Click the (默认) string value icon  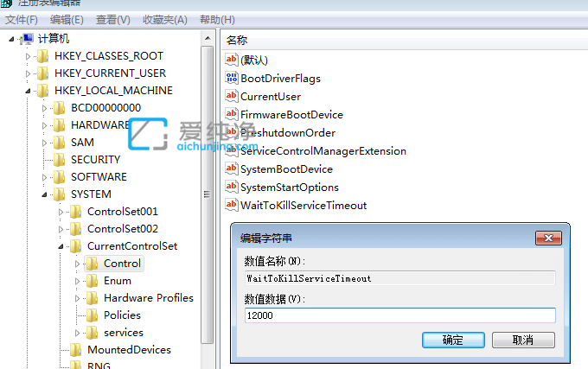coord(232,60)
